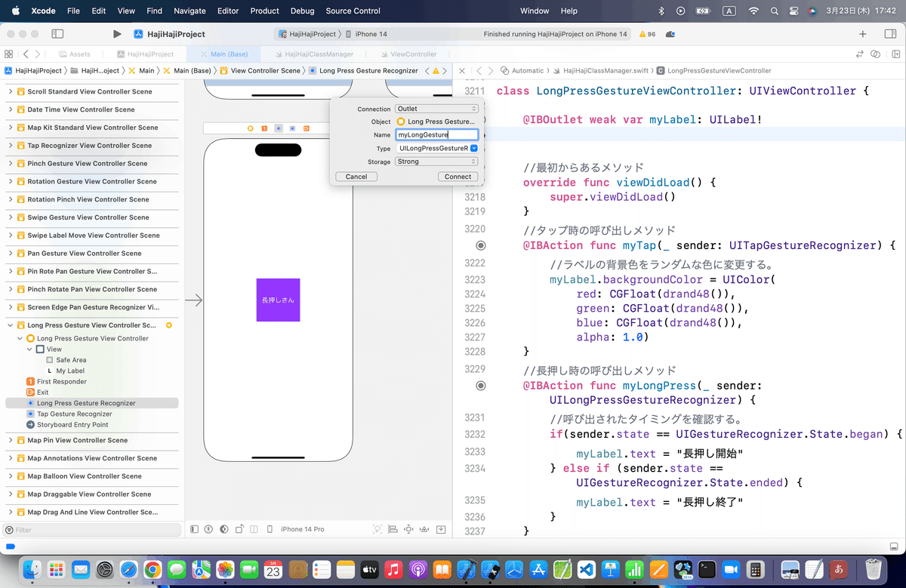The width and height of the screenshot is (906, 588).
Task: Expand the Pan Gesture View Controller Scene
Action: tap(11, 254)
